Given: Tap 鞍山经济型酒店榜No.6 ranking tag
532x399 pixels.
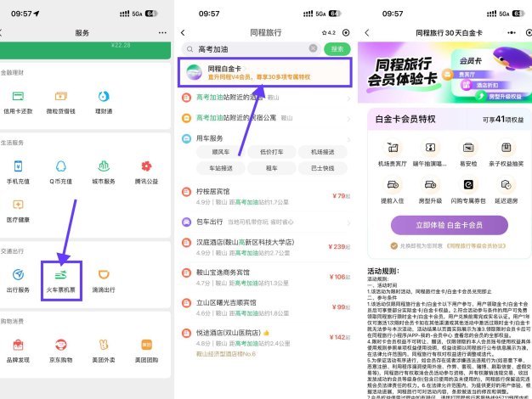Looking at the screenshot, I should click(226, 354).
